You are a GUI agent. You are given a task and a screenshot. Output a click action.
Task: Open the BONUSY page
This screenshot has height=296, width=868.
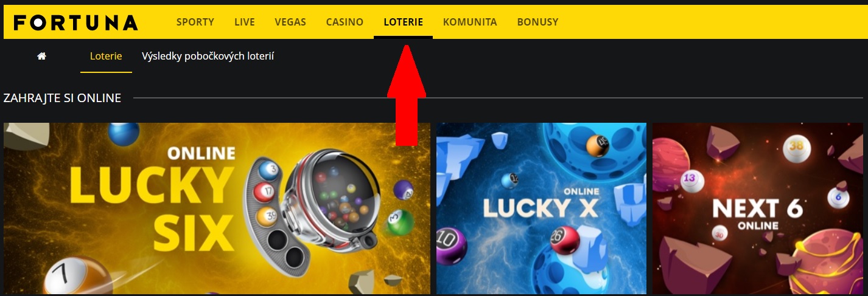(x=537, y=22)
